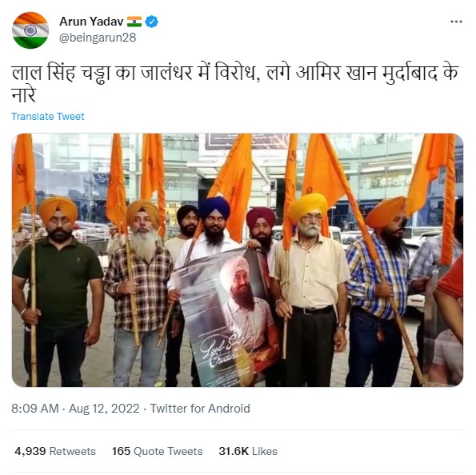View the 165 Quote Tweets
Image resolution: width=476 pixels, height=475 pixels.
click(157, 451)
